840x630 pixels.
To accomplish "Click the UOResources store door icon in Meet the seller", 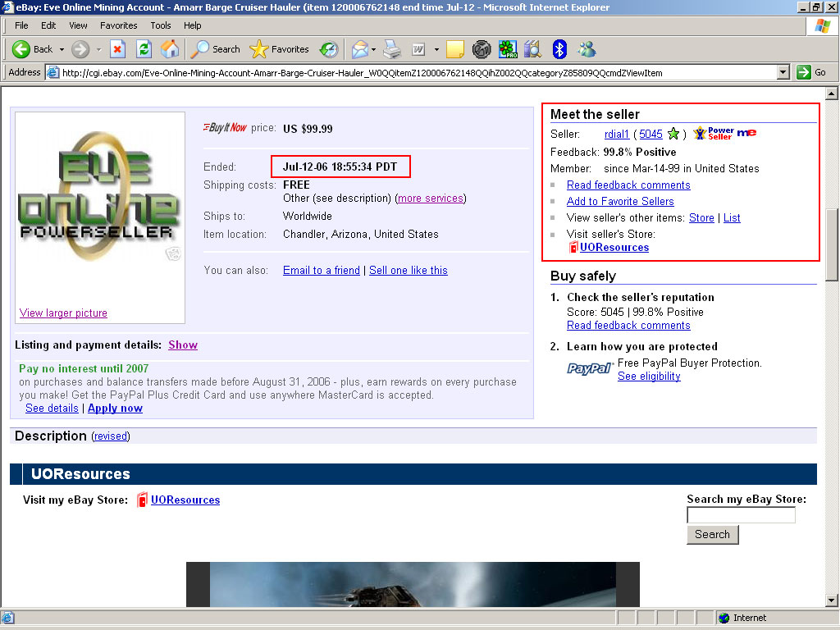I will coord(573,247).
